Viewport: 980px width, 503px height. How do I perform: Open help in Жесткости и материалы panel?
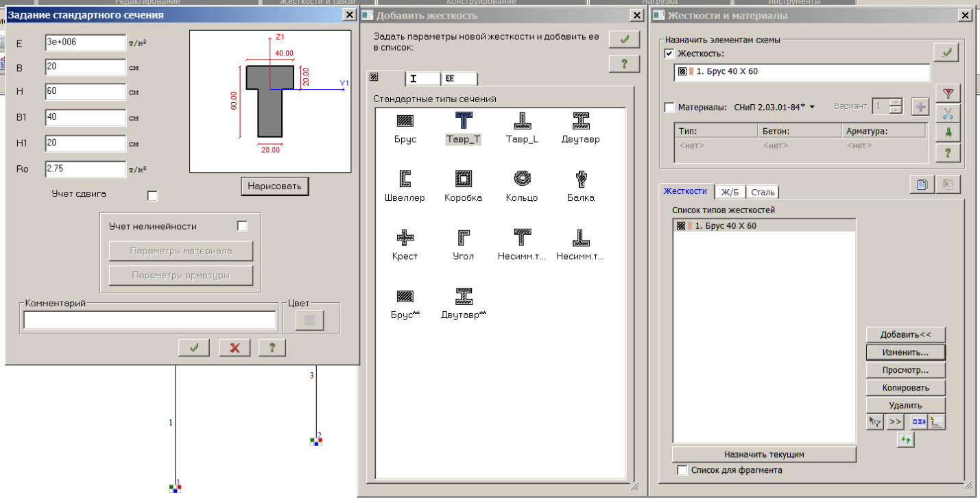coord(948,153)
